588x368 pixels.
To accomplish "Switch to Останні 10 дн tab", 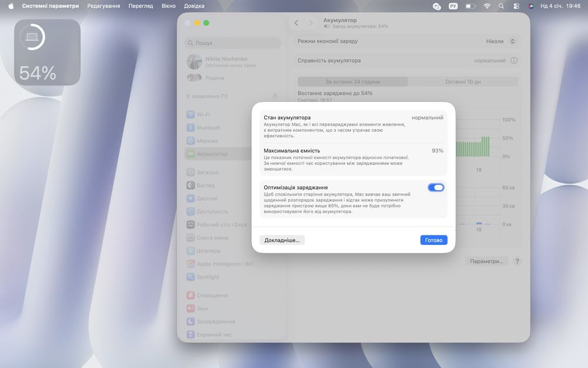I will click(x=463, y=81).
